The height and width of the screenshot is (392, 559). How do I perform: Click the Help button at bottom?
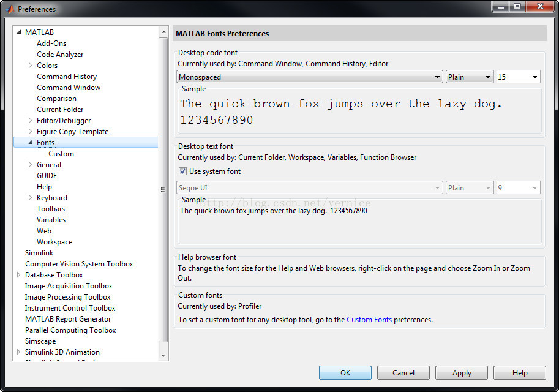(519, 373)
